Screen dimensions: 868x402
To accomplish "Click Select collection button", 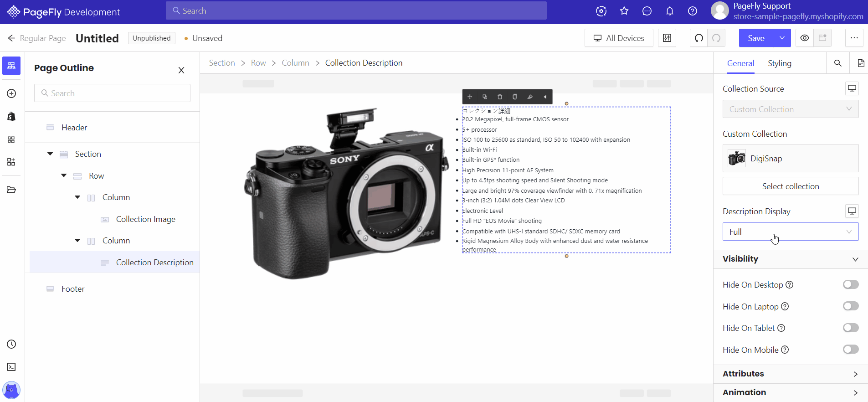I will 791,186.
